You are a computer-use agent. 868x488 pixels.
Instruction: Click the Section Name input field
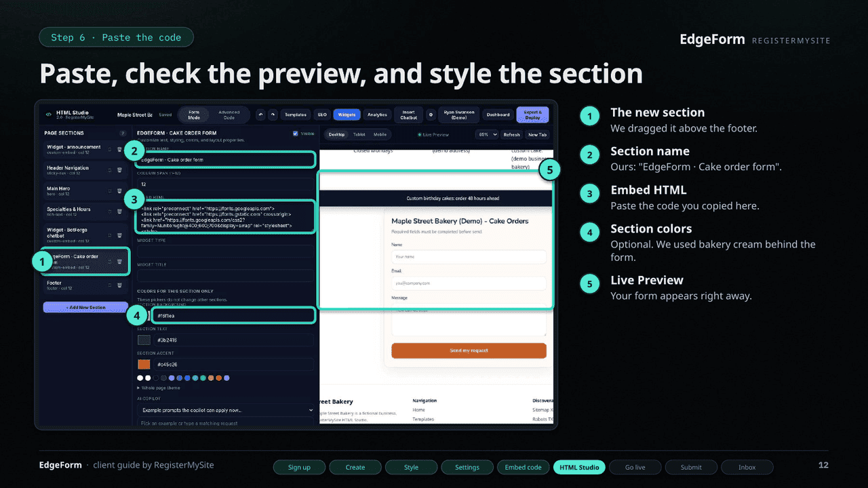225,160
